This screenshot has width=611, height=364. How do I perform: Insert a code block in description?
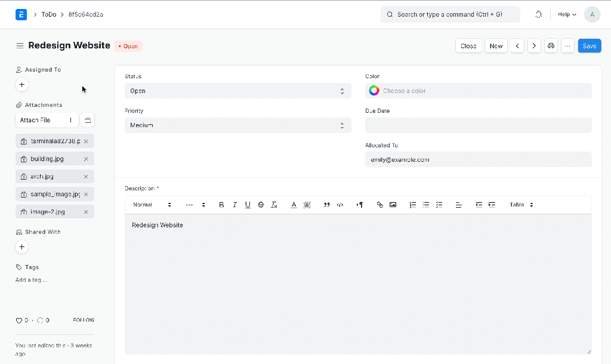[x=340, y=205]
